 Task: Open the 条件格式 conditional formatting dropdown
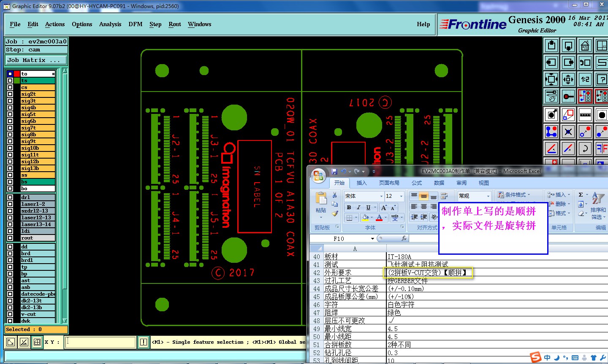(x=514, y=195)
